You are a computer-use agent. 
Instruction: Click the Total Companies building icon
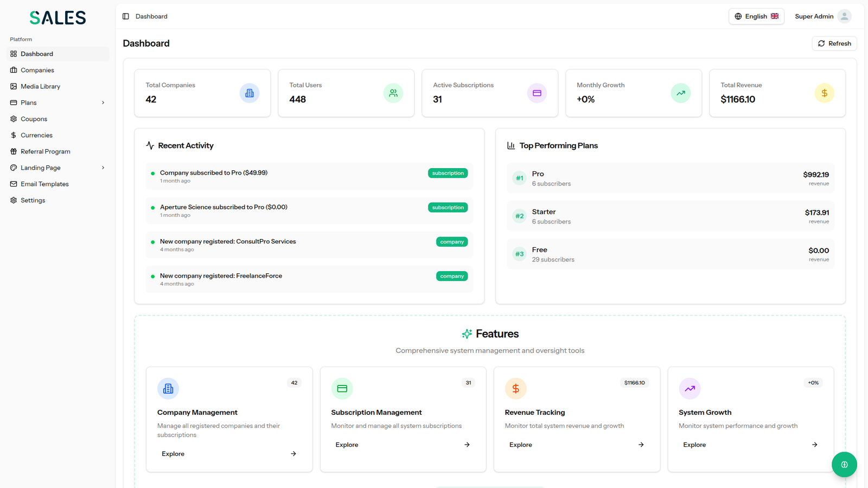[x=250, y=93]
